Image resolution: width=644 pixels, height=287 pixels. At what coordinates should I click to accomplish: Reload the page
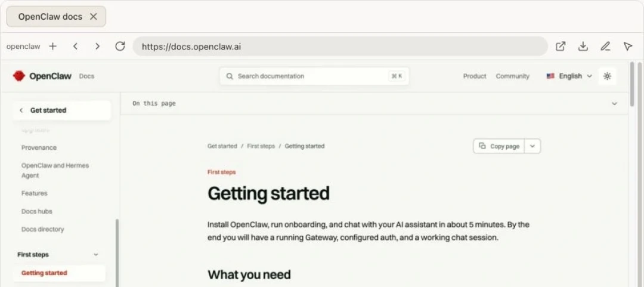point(120,46)
